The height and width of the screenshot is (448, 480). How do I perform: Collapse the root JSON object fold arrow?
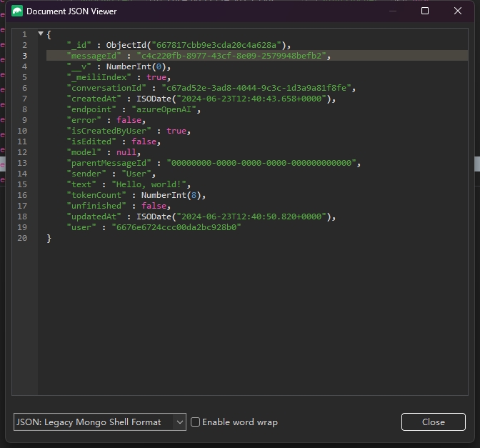point(41,34)
